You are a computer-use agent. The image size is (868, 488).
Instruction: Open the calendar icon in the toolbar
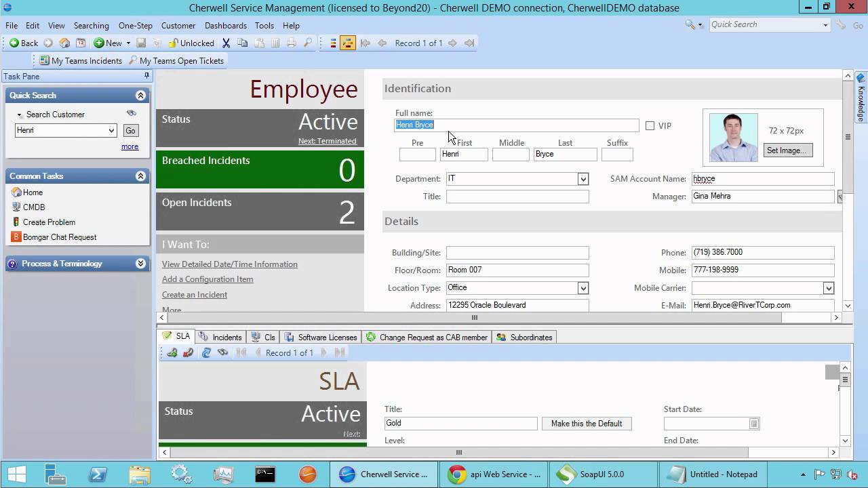click(x=81, y=43)
